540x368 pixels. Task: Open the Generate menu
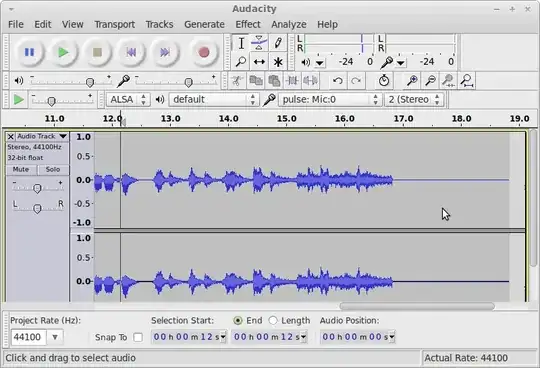pyautogui.click(x=204, y=24)
